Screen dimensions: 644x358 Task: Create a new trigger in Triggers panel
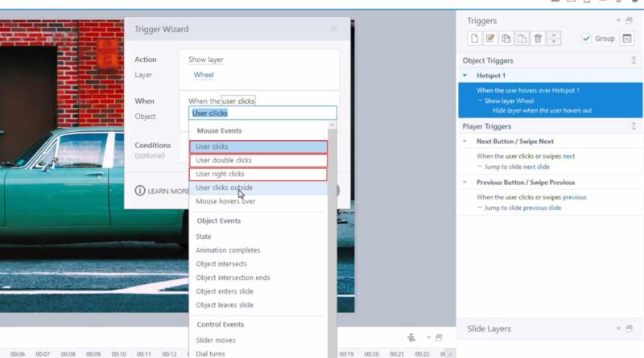pos(475,39)
